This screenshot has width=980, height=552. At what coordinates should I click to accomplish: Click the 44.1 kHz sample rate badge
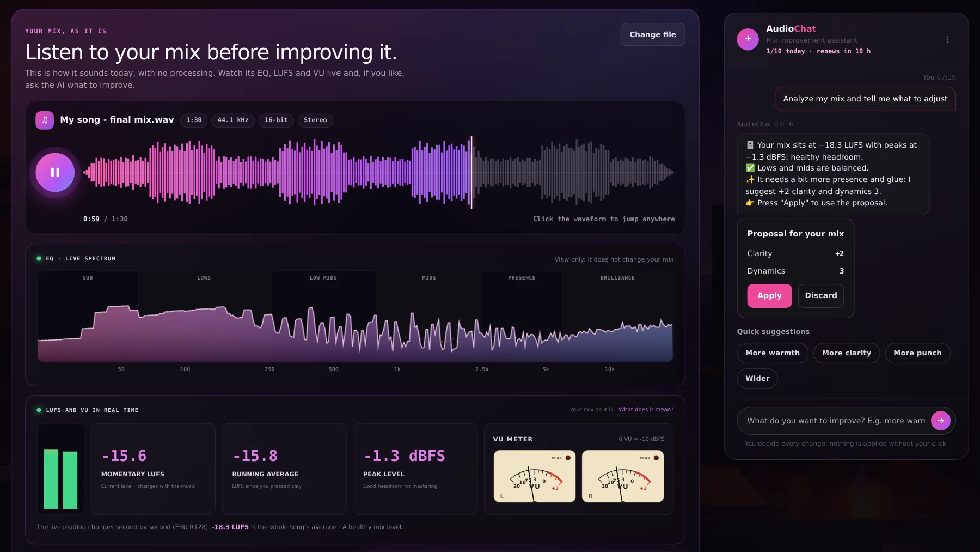pos(233,120)
